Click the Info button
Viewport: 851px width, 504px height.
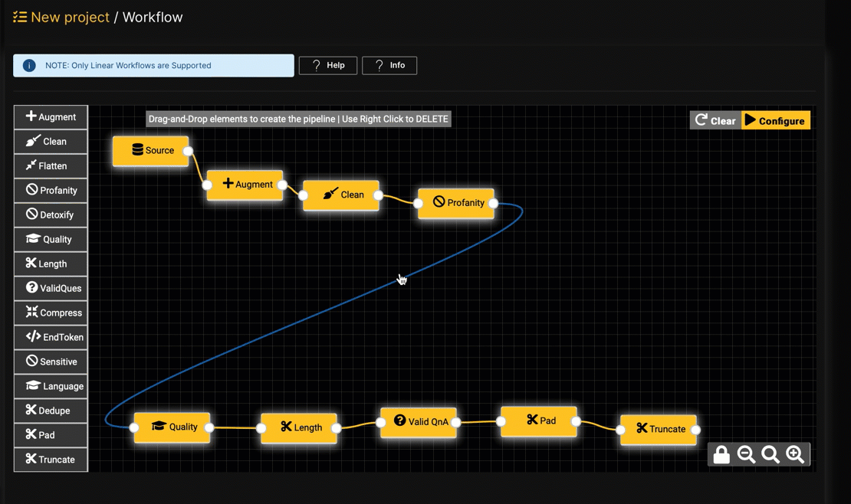(389, 65)
